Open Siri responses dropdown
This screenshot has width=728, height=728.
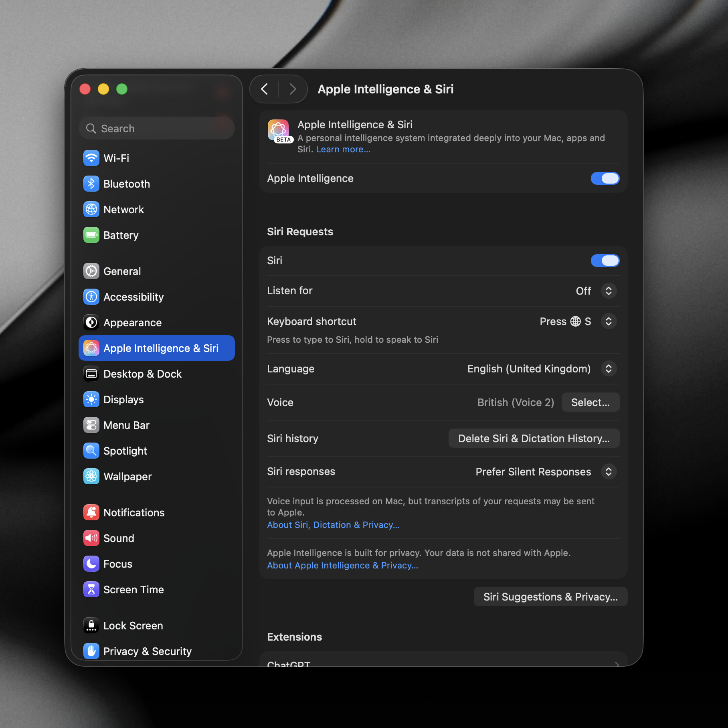(609, 472)
